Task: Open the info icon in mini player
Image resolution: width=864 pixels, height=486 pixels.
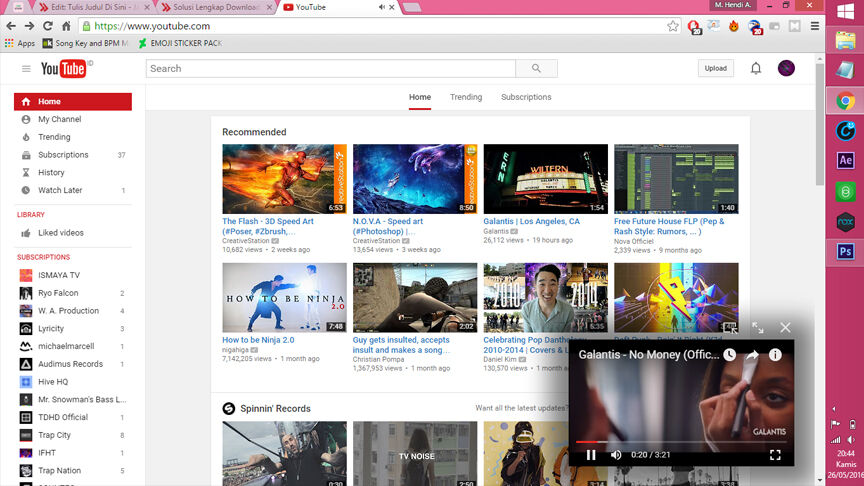Action: [x=775, y=354]
